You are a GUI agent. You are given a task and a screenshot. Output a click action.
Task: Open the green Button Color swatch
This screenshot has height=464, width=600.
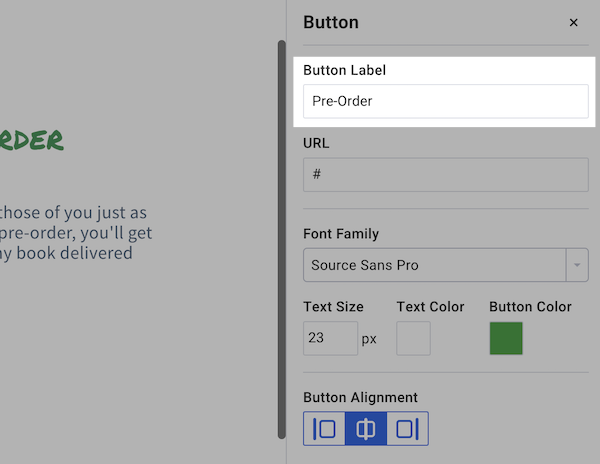[506, 338]
